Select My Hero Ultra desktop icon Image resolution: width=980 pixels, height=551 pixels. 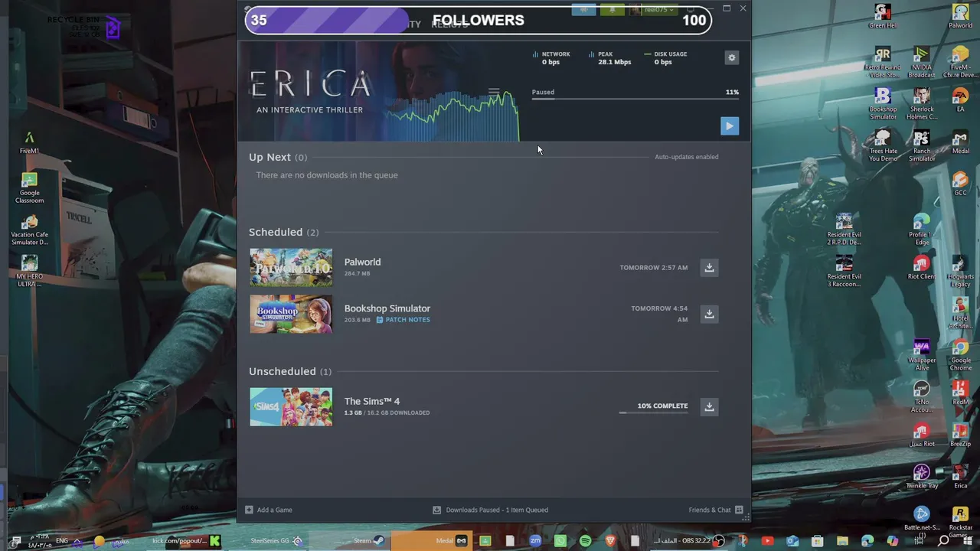[x=29, y=272]
